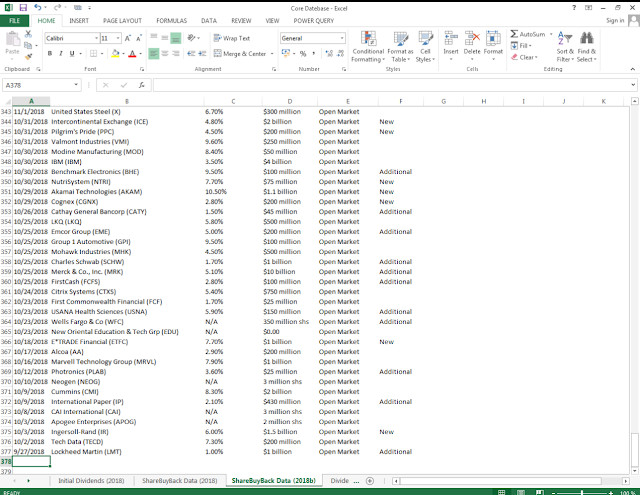Viewport: 640px width, 495px height.
Task: Increase font size with large A icon
Action: [128, 38]
